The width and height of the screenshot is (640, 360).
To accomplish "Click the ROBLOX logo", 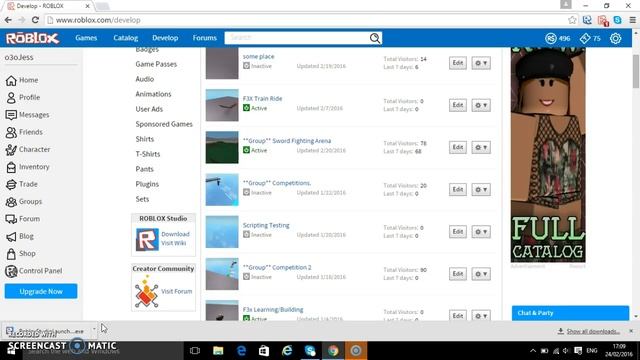I will (32, 38).
